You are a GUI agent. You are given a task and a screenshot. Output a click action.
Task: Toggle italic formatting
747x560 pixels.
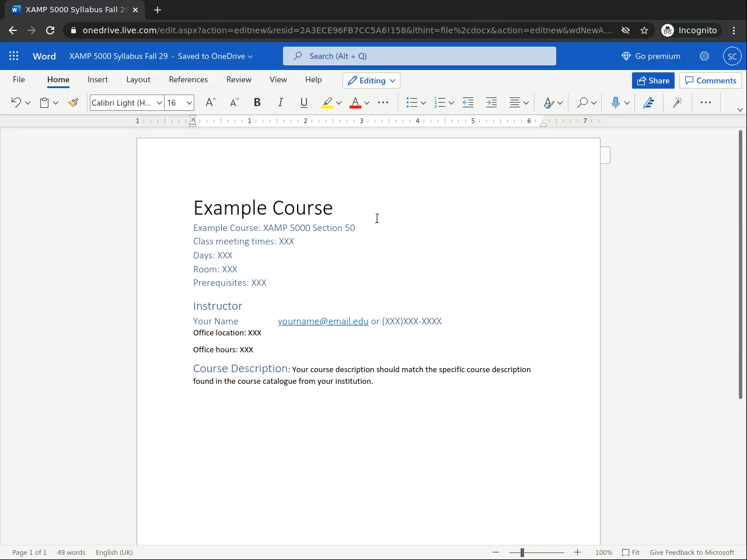point(280,103)
